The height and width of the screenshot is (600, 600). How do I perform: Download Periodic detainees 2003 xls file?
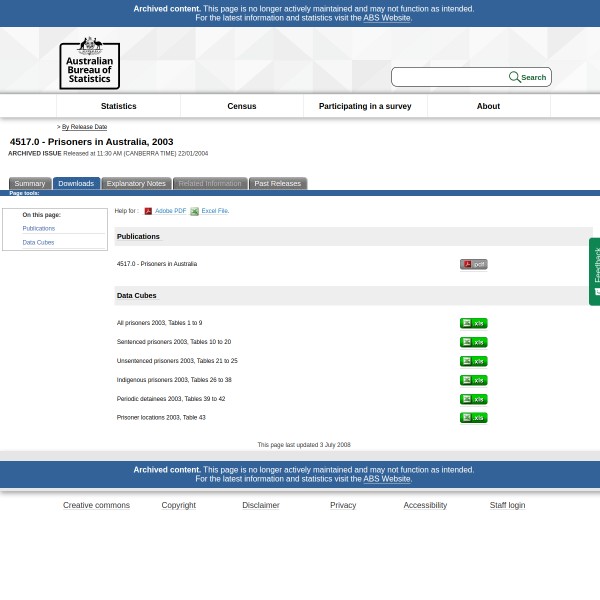(x=473, y=399)
